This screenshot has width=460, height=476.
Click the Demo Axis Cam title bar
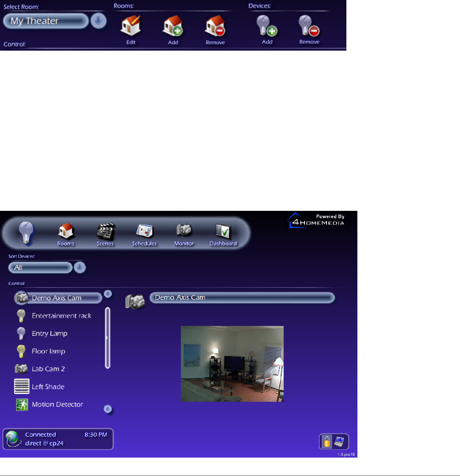point(242,297)
